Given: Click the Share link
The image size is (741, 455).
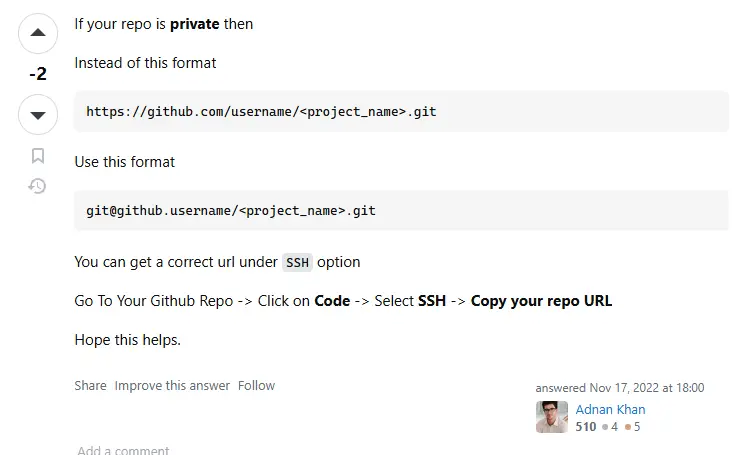Looking at the screenshot, I should pos(90,385).
